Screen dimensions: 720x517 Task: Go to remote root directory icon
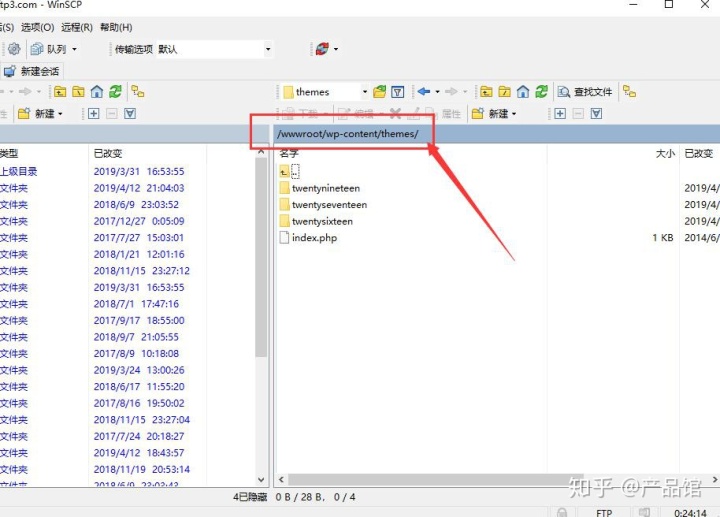pos(505,92)
